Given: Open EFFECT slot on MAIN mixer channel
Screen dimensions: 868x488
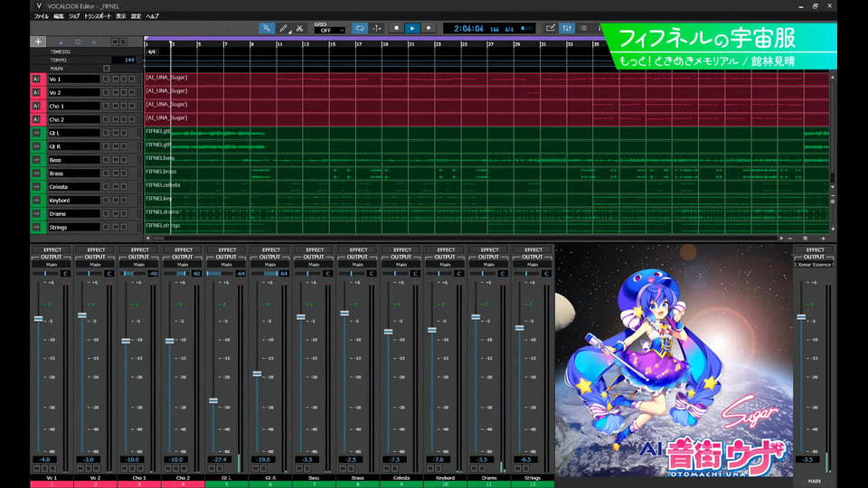Looking at the screenshot, I should 815,249.
